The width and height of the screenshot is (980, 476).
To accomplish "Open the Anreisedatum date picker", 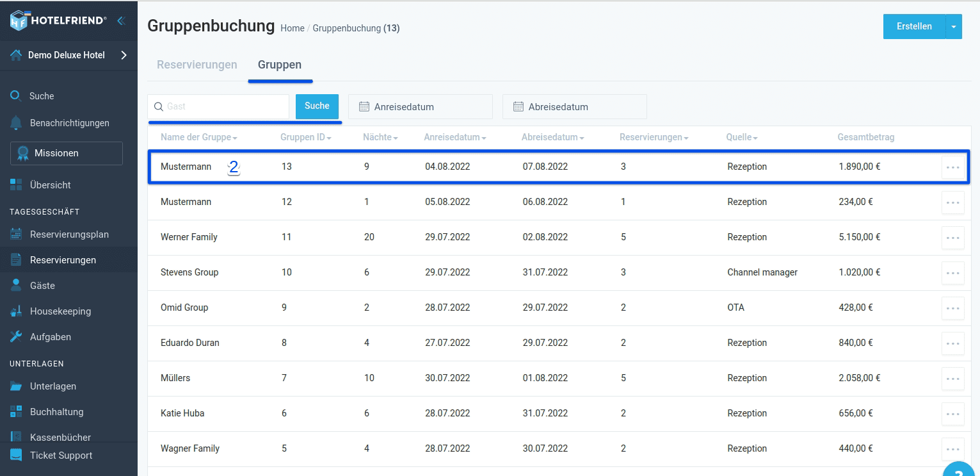I will 421,107.
